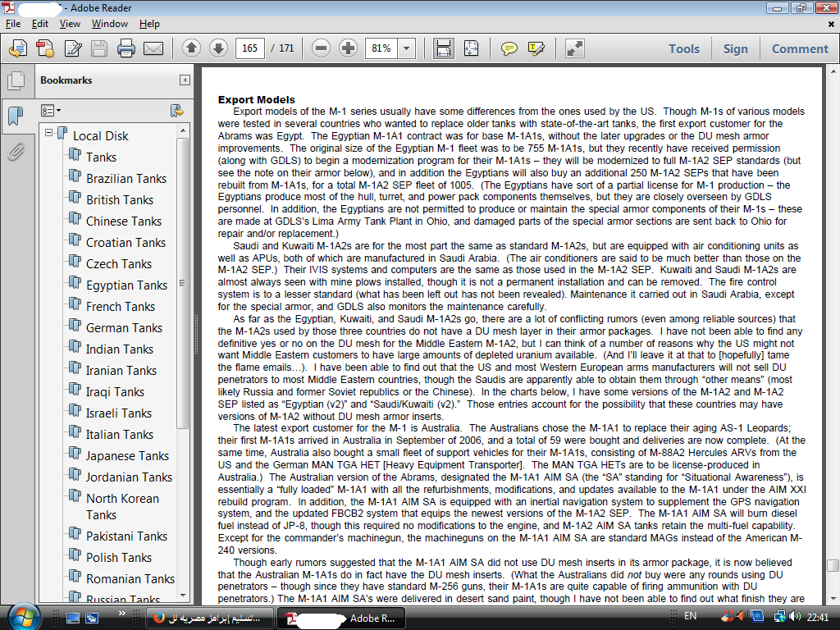
Task: Click the volume speaker tray icon
Action: (x=795, y=617)
